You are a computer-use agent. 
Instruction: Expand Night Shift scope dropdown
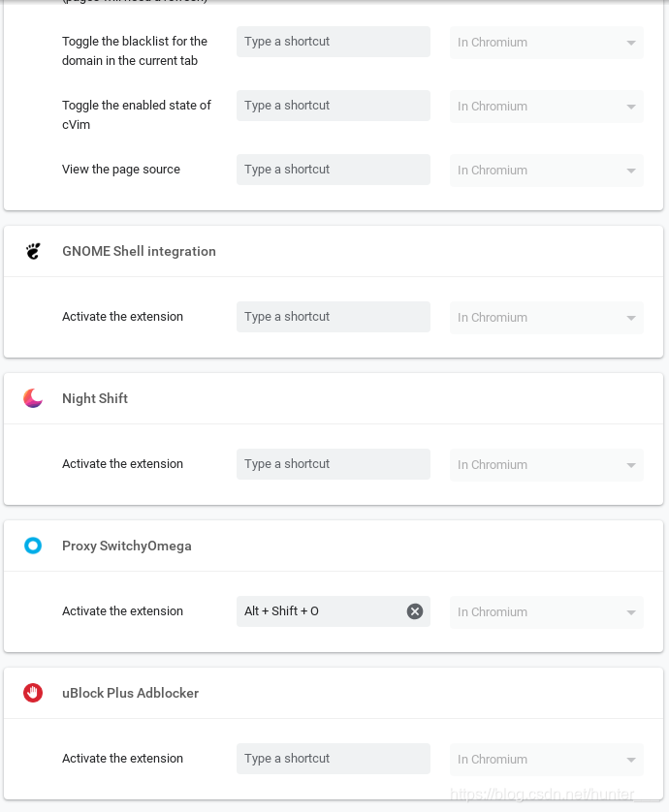click(x=547, y=464)
